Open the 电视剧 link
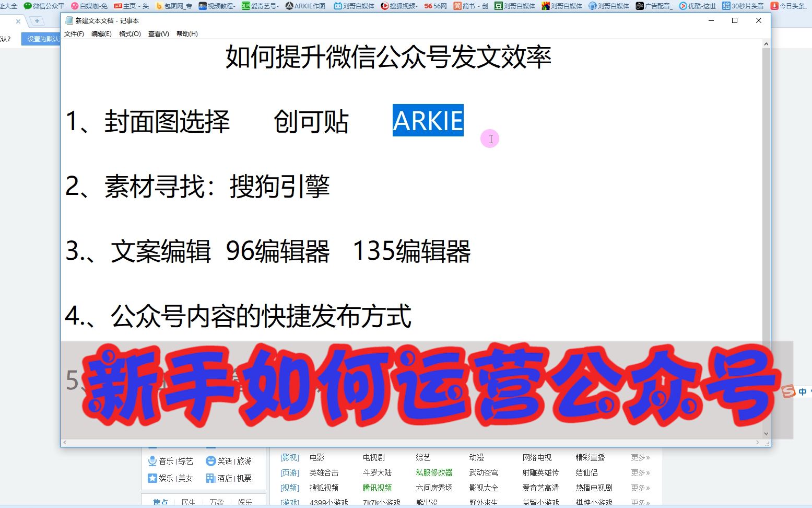 (374, 457)
